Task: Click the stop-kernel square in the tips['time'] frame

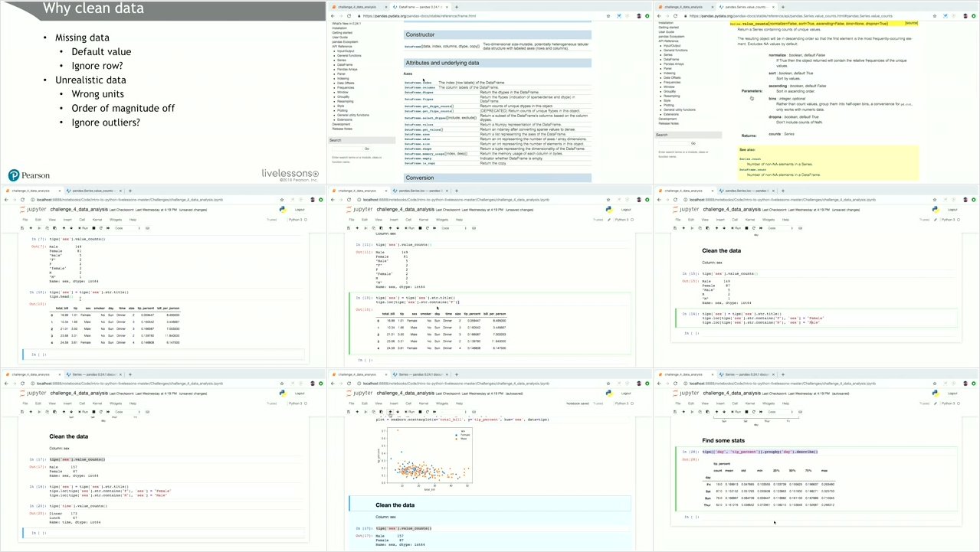Action: tap(93, 412)
